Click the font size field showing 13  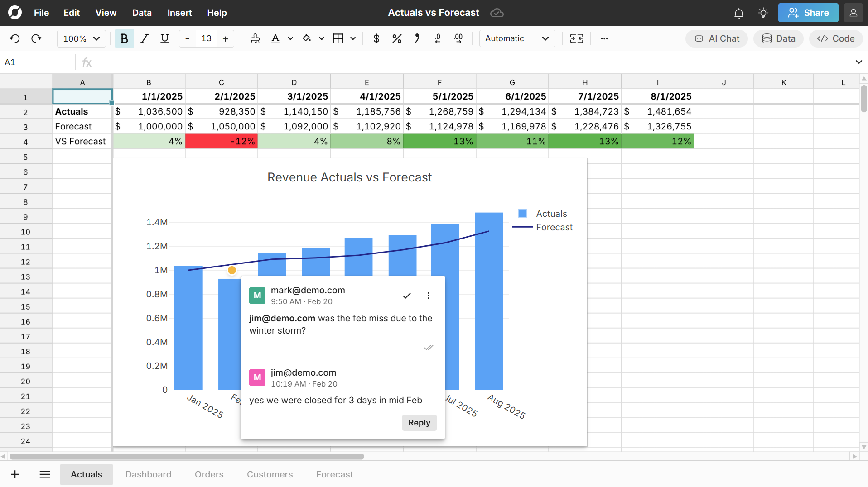(207, 39)
